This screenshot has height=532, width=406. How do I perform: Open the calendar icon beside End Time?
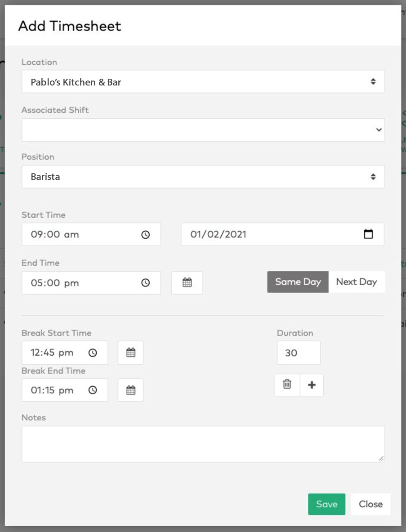coord(187,282)
